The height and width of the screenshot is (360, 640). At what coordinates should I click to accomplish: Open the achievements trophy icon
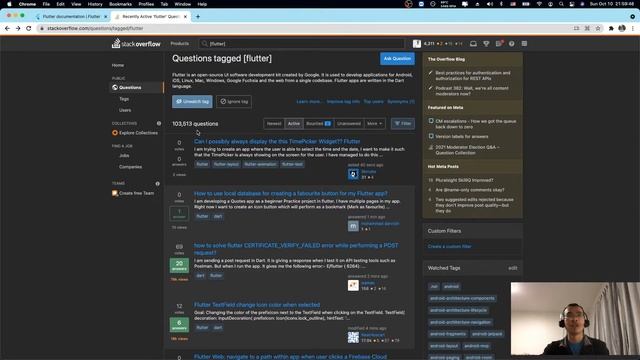(486, 44)
